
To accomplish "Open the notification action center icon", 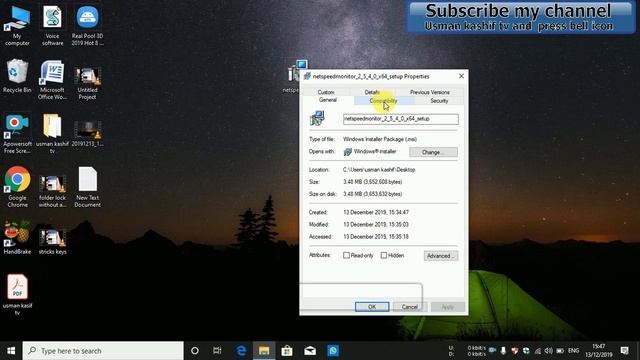I will pyautogui.click(x=624, y=351).
